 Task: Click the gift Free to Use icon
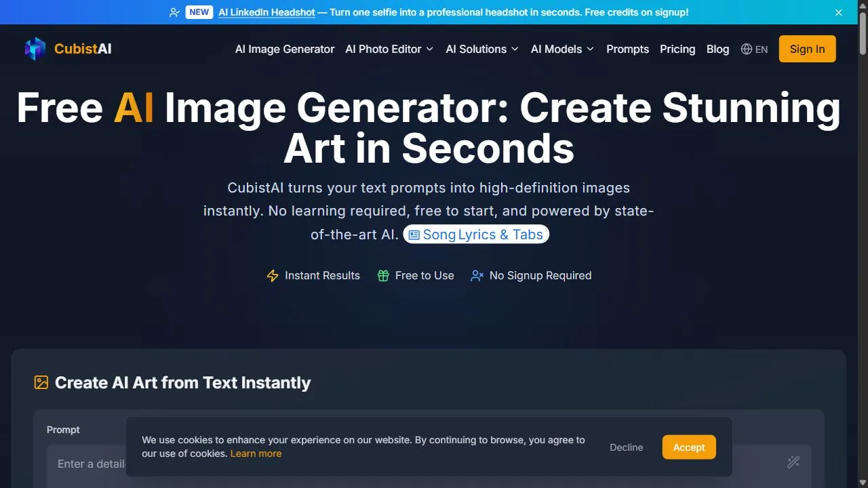click(x=383, y=276)
